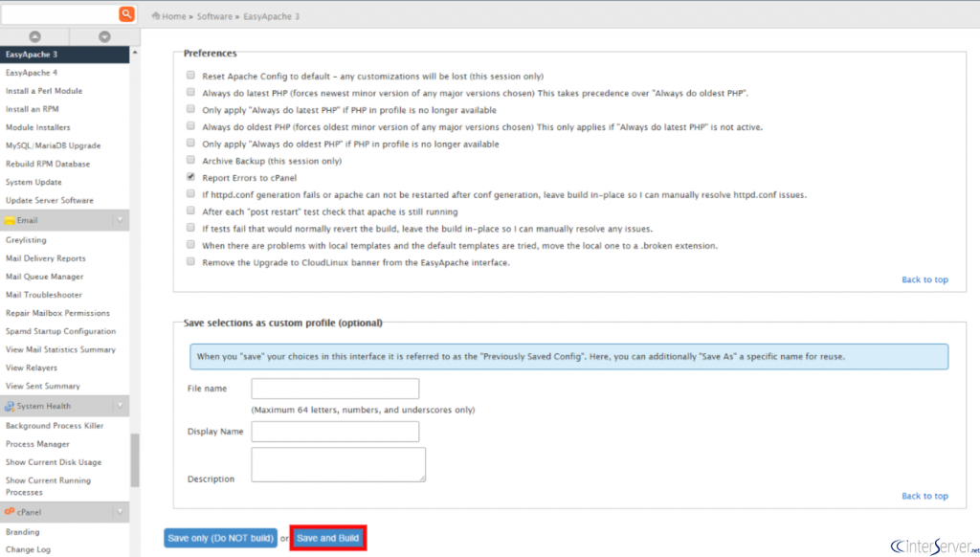This screenshot has height=557, width=980.
Task: Click the Email section envelope icon
Action: (10, 221)
